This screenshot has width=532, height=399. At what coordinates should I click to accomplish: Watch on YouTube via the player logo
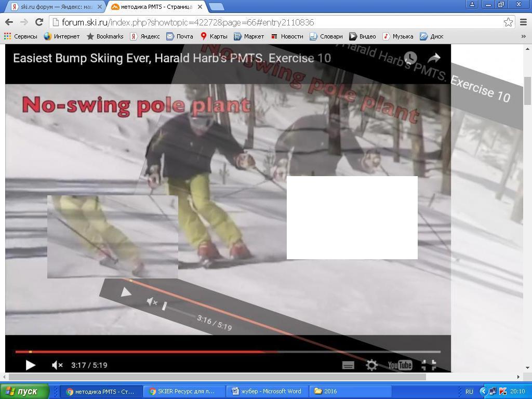(x=400, y=365)
